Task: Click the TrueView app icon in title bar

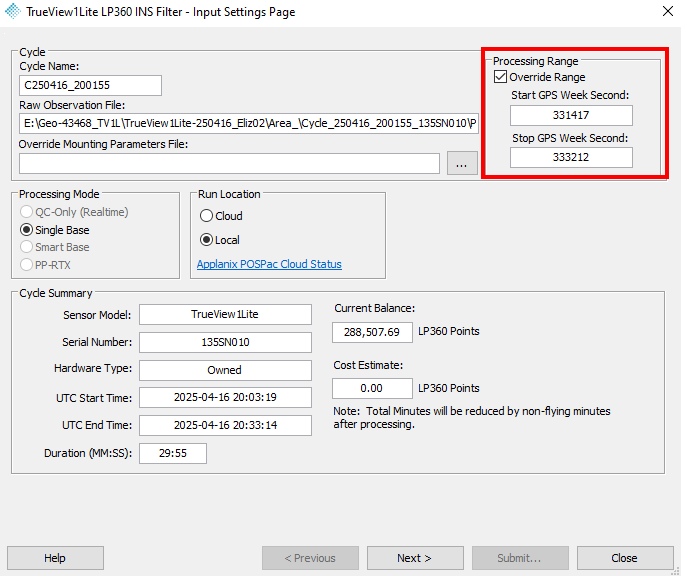Action: (13, 11)
